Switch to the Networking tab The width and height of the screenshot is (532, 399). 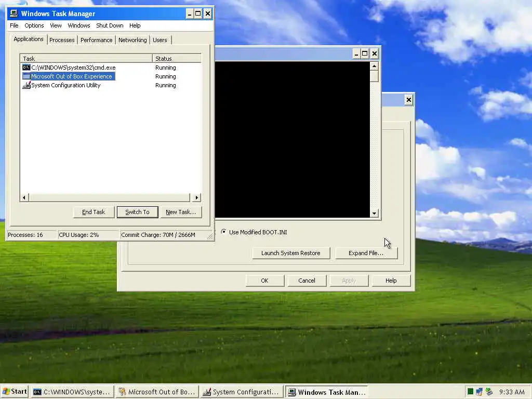(132, 40)
